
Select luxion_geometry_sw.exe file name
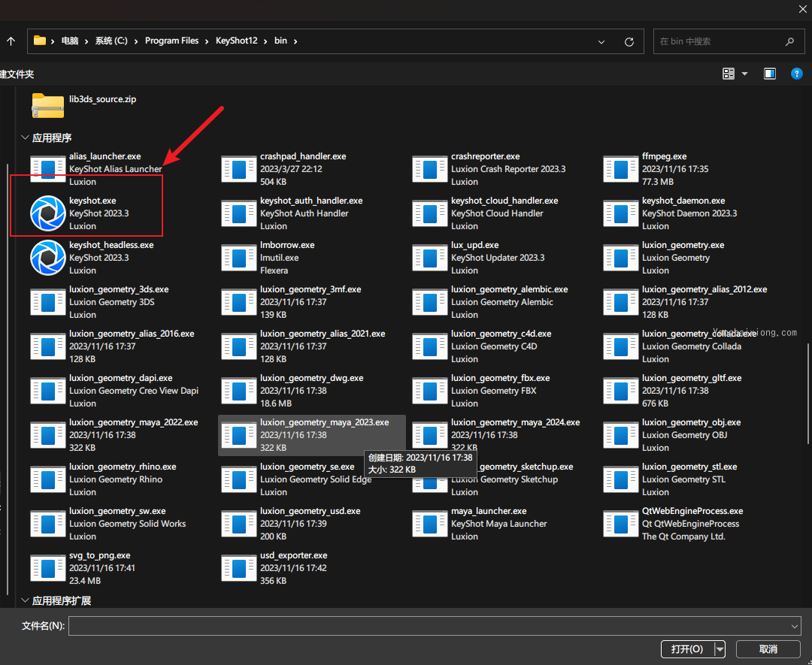tap(117, 511)
